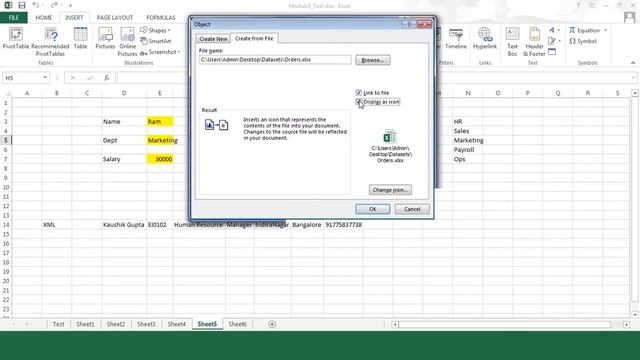Click the vertical scrollbar down arrow
This screenshot has width=640, height=360.
(x=635, y=315)
